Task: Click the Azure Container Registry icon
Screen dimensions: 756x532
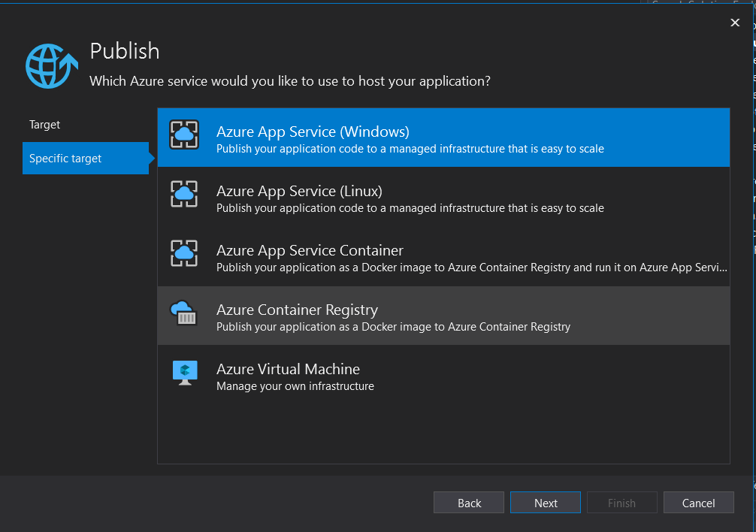Action: (x=184, y=313)
